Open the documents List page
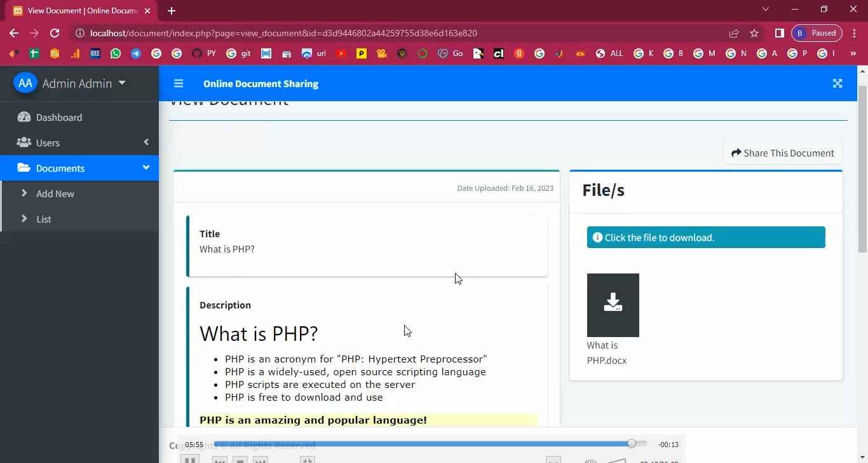 tap(44, 219)
